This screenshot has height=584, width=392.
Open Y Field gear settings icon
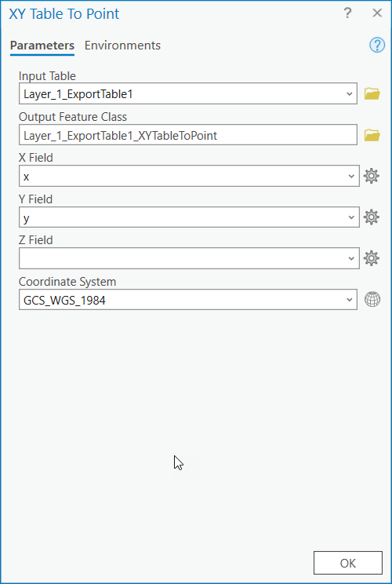[371, 217]
